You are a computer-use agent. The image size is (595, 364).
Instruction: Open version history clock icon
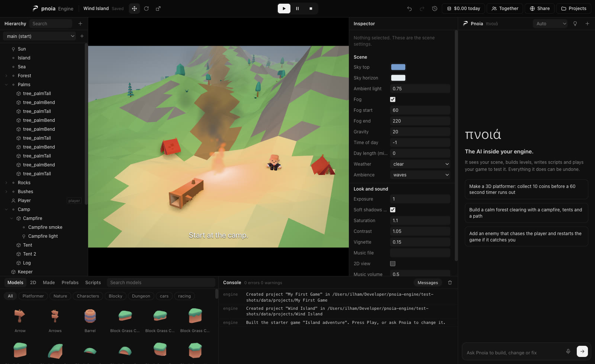pos(435,9)
